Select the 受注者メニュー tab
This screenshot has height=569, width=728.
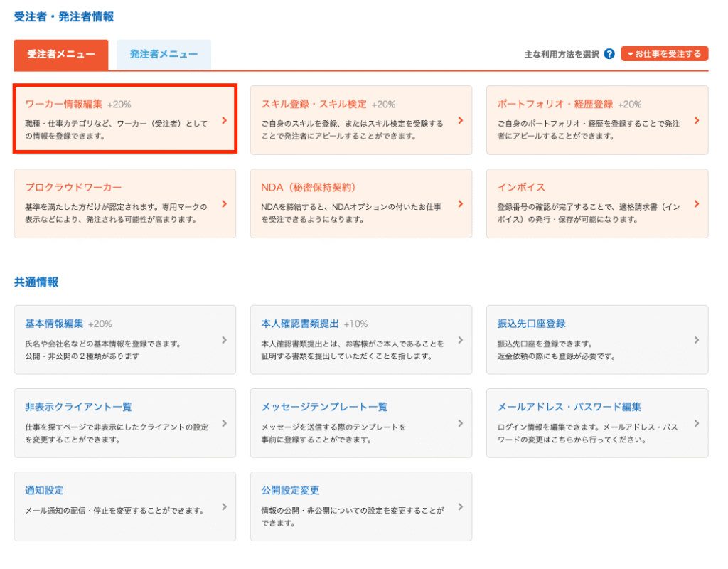[61, 54]
